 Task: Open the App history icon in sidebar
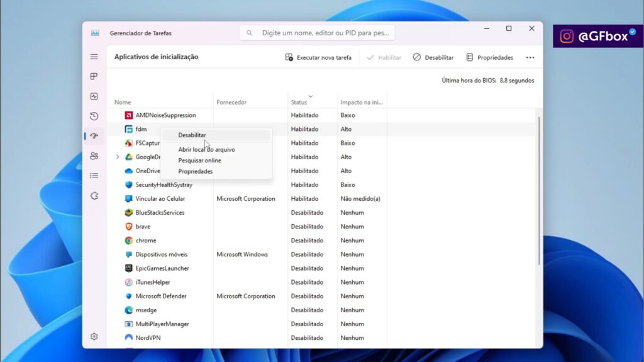click(94, 116)
